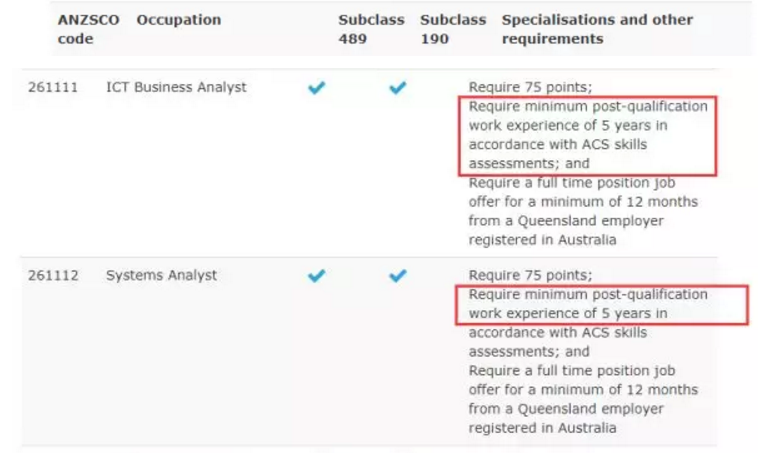Click the Subclass 489 checkmark for Systems Analyst

pyautogui.click(x=317, y=276)
